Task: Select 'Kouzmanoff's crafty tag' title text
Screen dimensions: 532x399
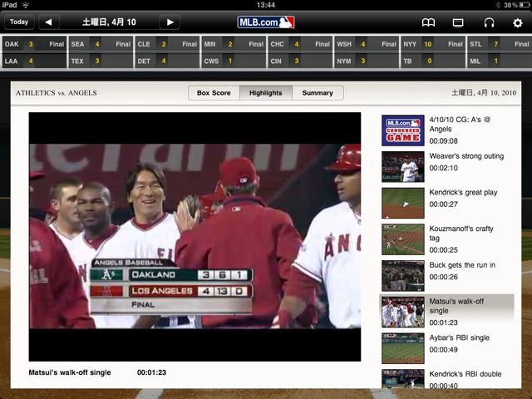Action: tap(461, 234)
